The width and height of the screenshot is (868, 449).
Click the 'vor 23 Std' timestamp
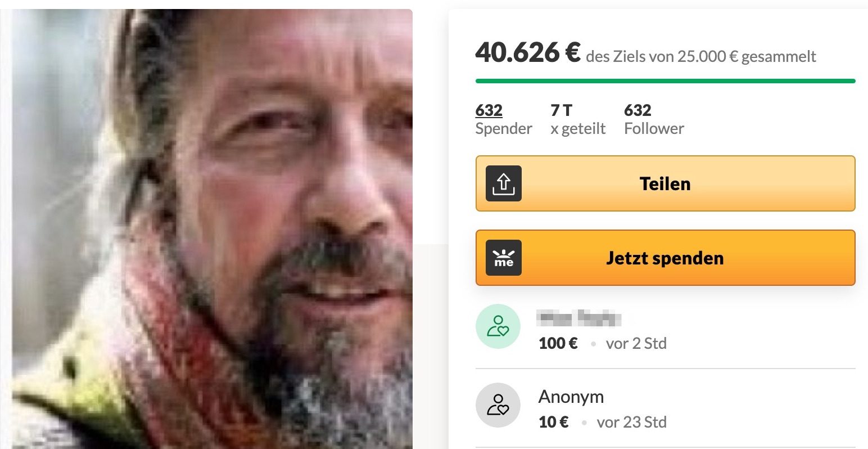(x=632, y=422)
